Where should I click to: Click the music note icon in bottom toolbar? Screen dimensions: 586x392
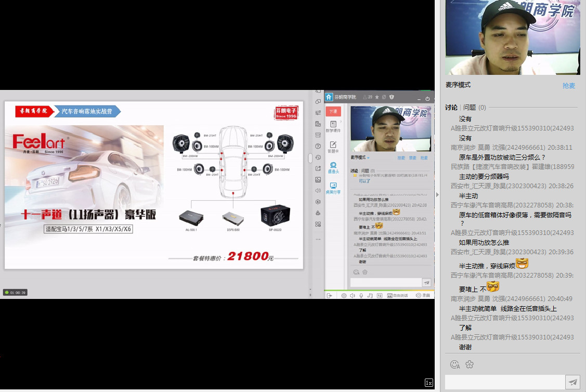tap(370, 295)
